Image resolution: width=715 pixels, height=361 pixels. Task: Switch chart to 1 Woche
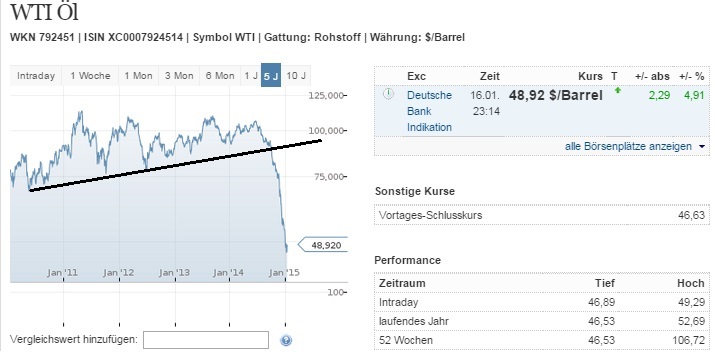90,76
